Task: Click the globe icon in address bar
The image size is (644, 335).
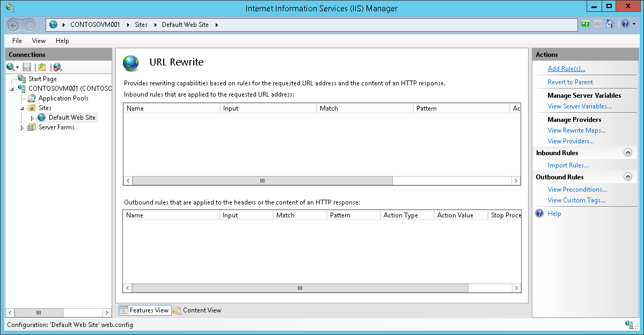Action: click(x=53, y=25)
